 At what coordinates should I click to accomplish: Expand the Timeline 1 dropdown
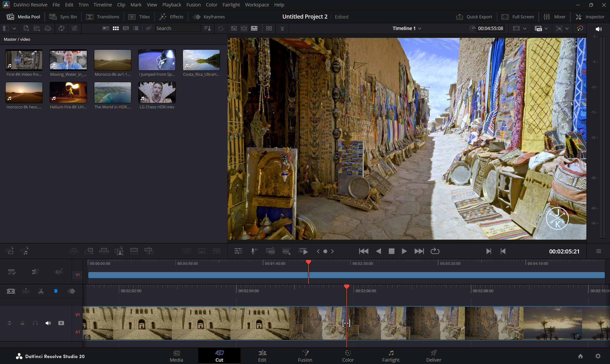tap(420, 28)
